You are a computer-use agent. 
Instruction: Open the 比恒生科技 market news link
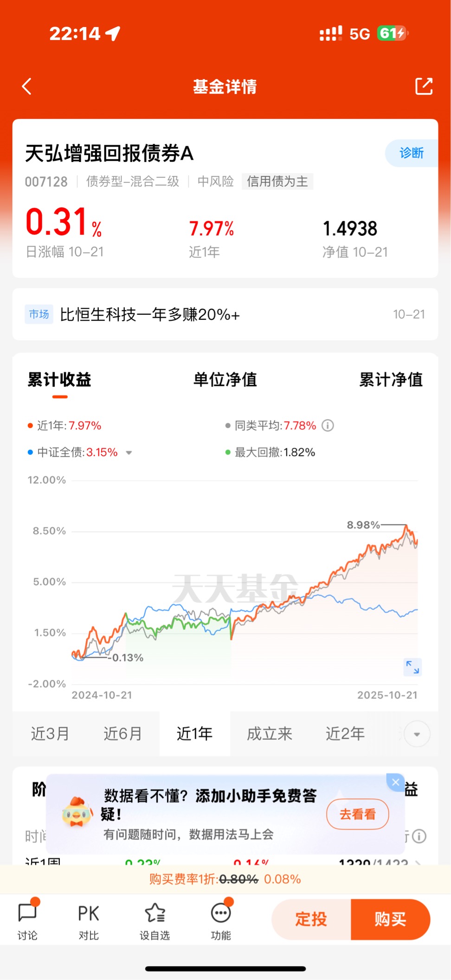(150, 315)
